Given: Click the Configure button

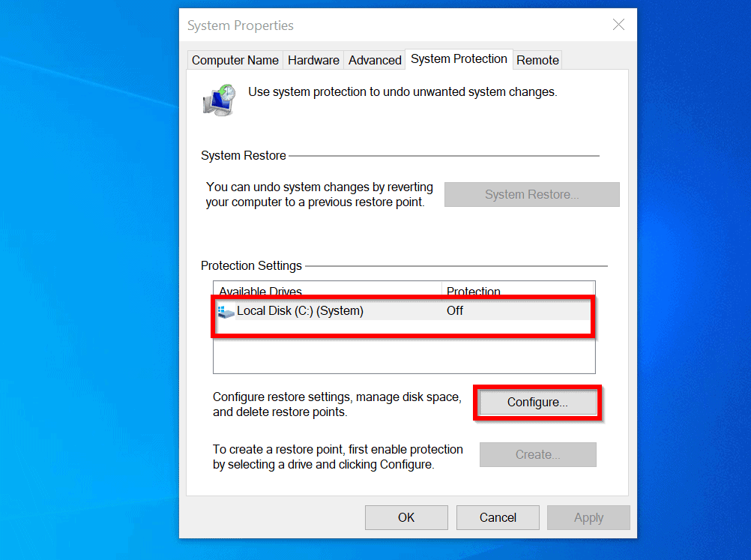Looking at the screenshot, I should [536, 403].
